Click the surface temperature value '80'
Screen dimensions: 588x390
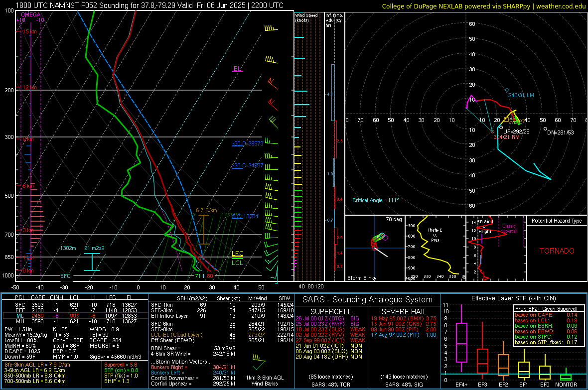pyautogui.click(x=210, y=276)
